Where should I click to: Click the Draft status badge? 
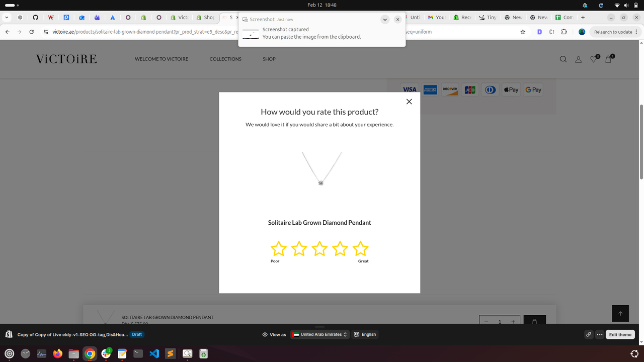click(x=137, y=334)
